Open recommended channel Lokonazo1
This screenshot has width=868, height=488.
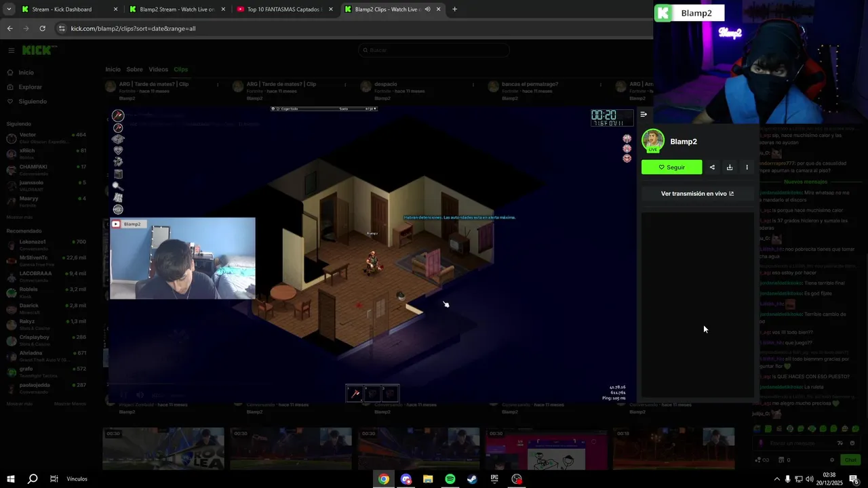(x=46, y=244)
